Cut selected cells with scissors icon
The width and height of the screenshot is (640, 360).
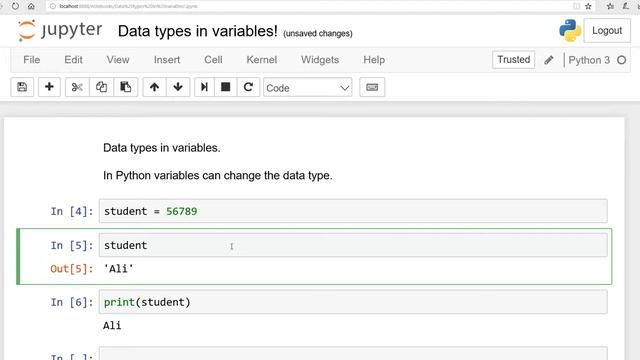[x=77, y=87]
